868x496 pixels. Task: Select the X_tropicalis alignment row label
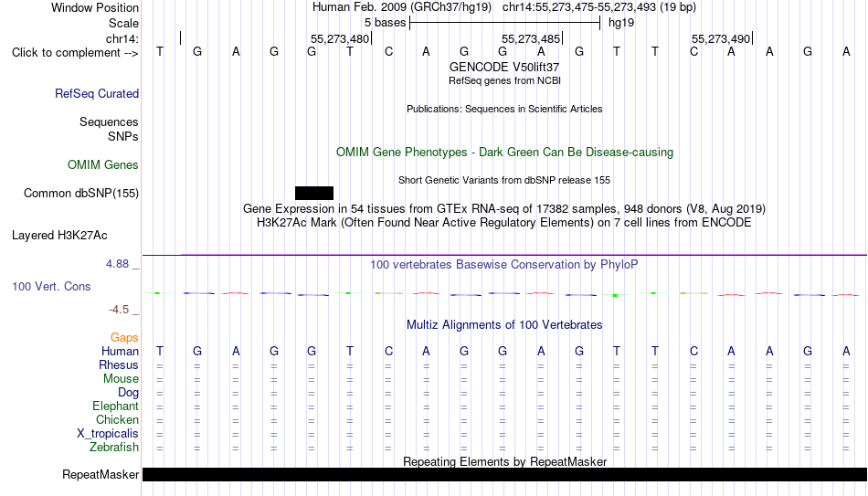(x=108, y=434)
